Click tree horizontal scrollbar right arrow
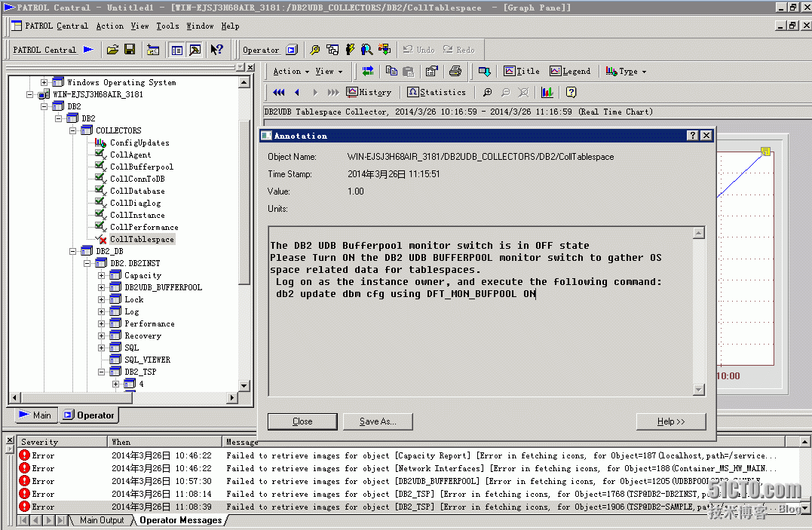The width and height of the screenshot is (812, 530). point(232,397)
